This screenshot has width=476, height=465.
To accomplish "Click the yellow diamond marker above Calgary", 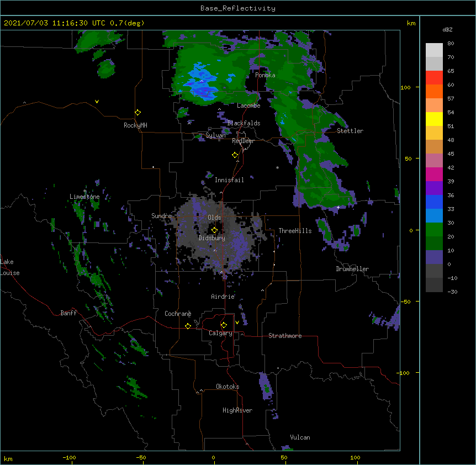I will [x=224, y=325].
